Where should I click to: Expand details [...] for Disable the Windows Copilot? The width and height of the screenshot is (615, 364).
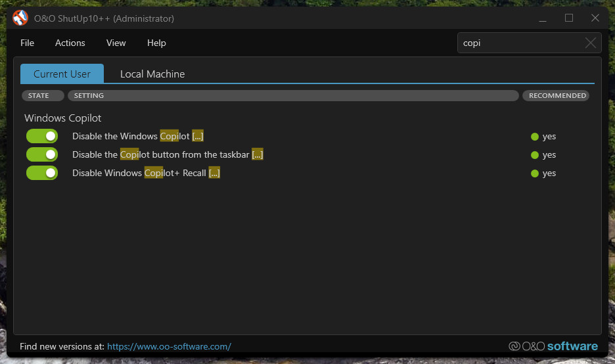198,136
